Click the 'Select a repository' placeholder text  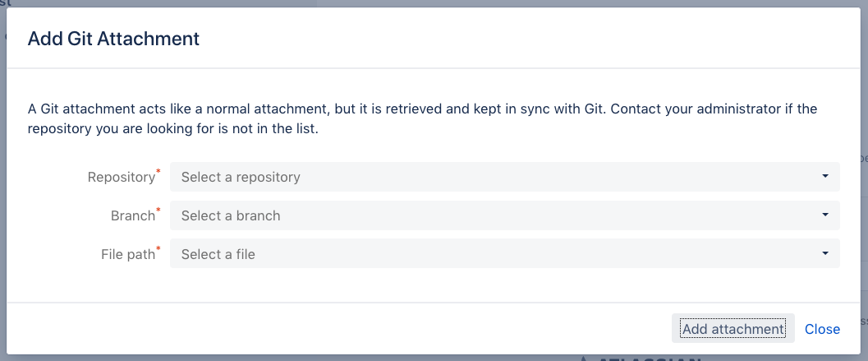[x=241, y=177]
